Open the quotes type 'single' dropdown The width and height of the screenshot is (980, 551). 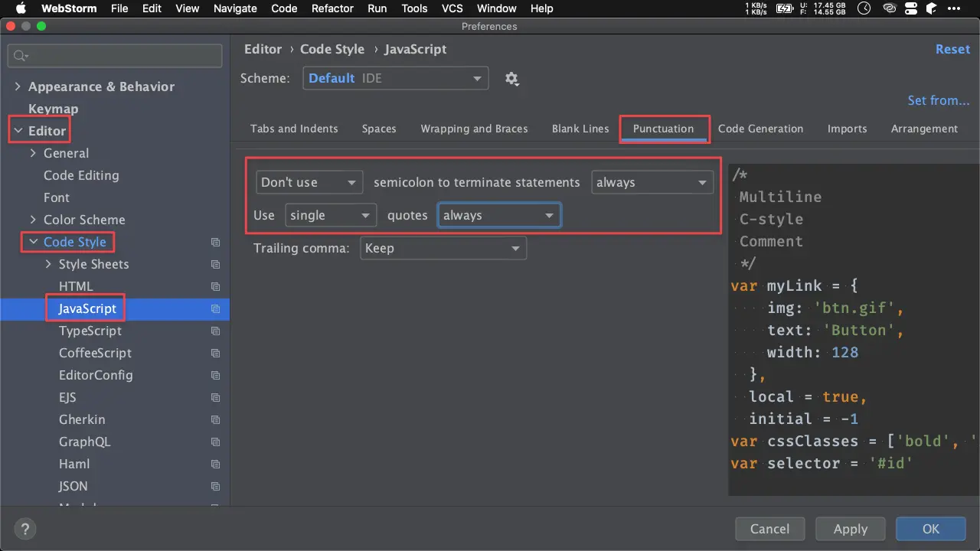pos(331,216)
